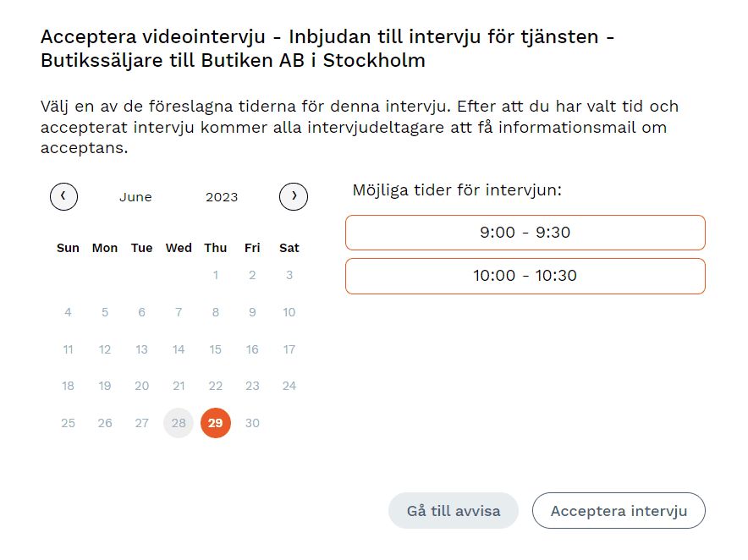Select June 30 in the calendar

[x=252, y=423]
